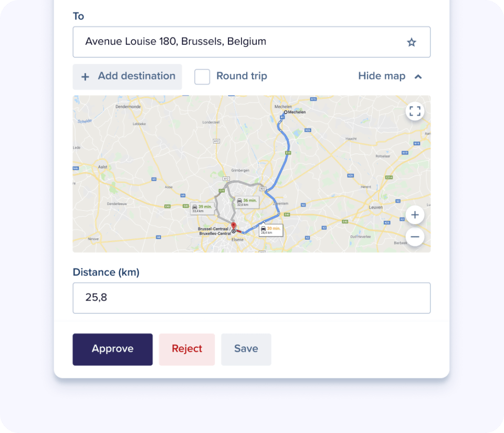504x433 pixels.
Task: Hide the route map
Action: click(382, 76)
